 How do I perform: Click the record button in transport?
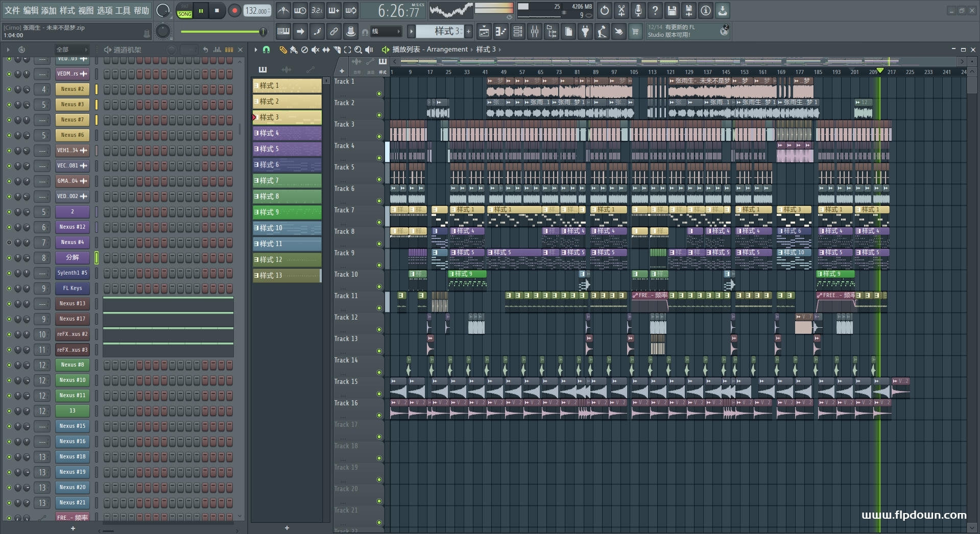[x=234, y=11]
